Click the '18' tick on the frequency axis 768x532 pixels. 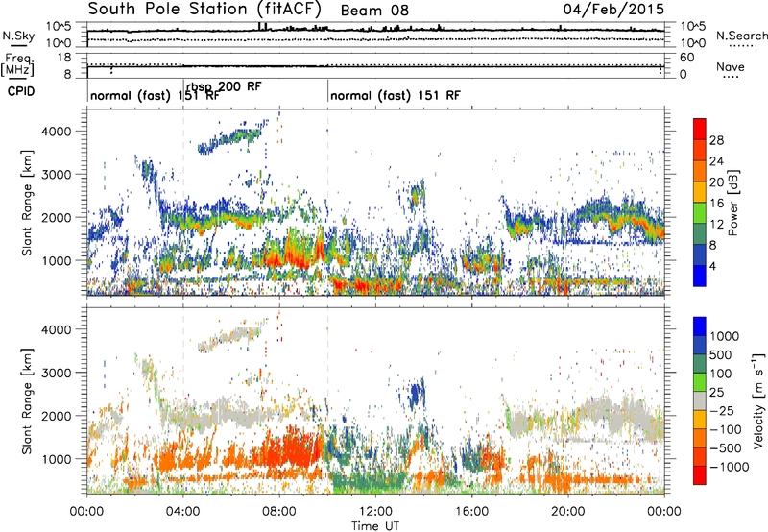64,58
